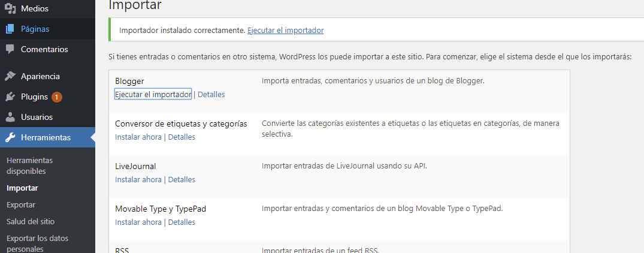Screen dimensions: 644x253
Task: Open the Medios menu
Action: click(48, 8)
